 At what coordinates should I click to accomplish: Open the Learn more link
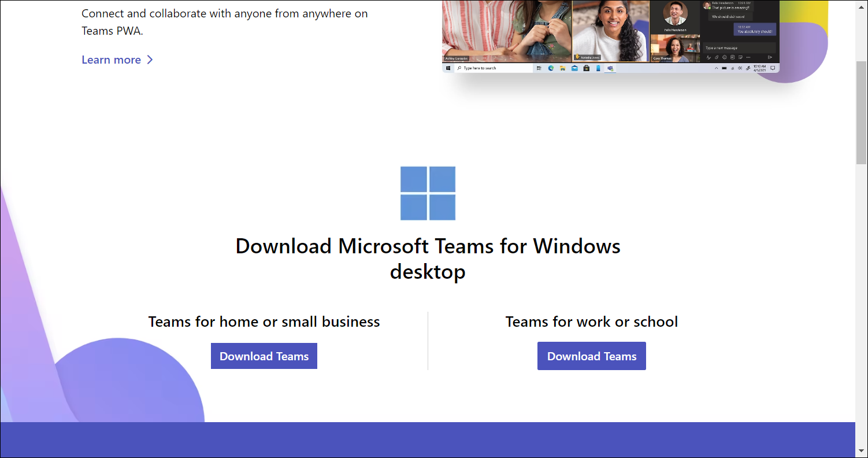point(112,60)
